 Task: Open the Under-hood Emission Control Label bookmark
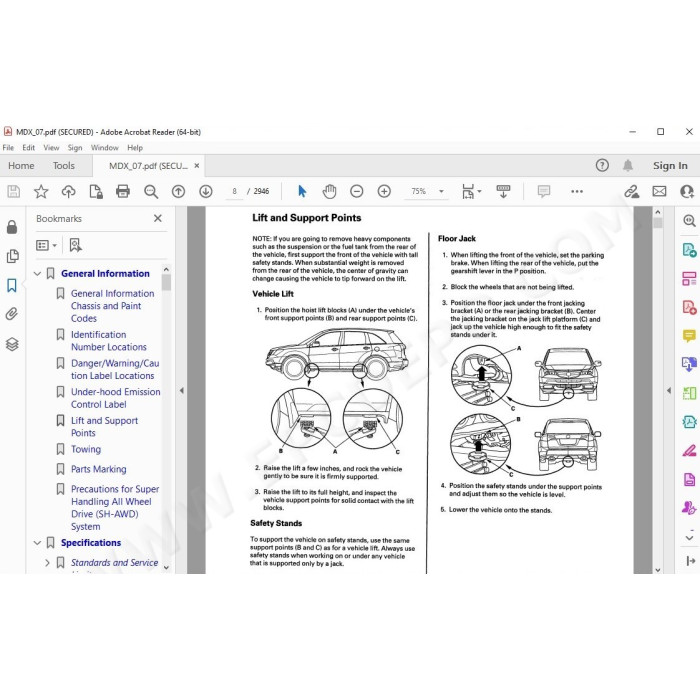115,398
